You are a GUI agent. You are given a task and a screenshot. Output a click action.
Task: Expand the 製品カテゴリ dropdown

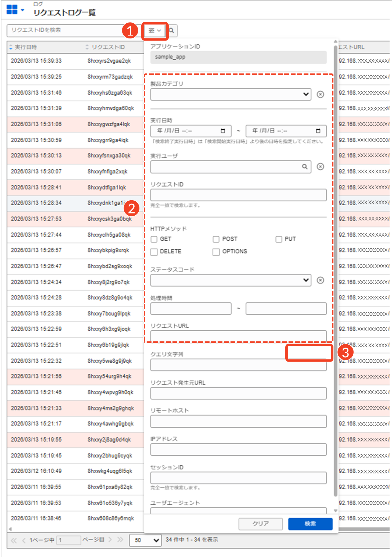pos(231,94)
